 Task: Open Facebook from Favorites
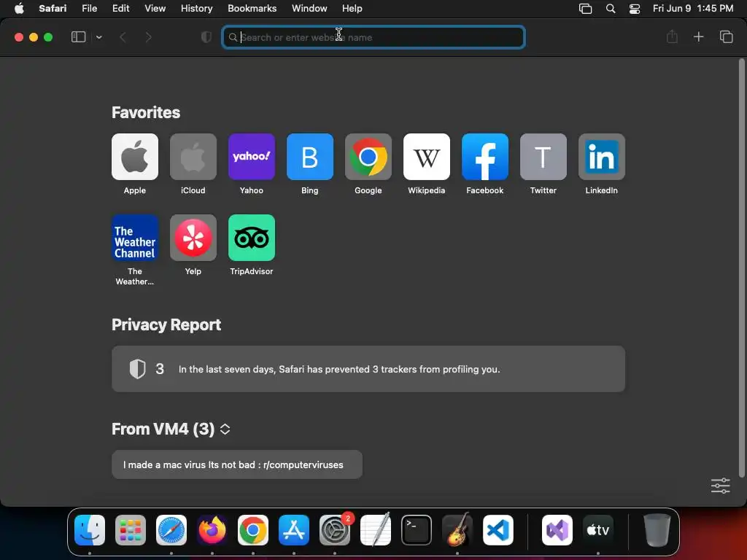pyautogui.click(x=485, y=157)
